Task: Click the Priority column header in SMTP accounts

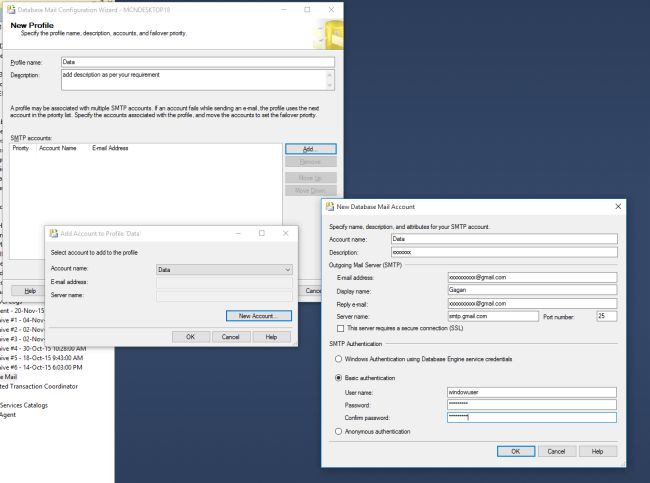Action: click(23, 148)
